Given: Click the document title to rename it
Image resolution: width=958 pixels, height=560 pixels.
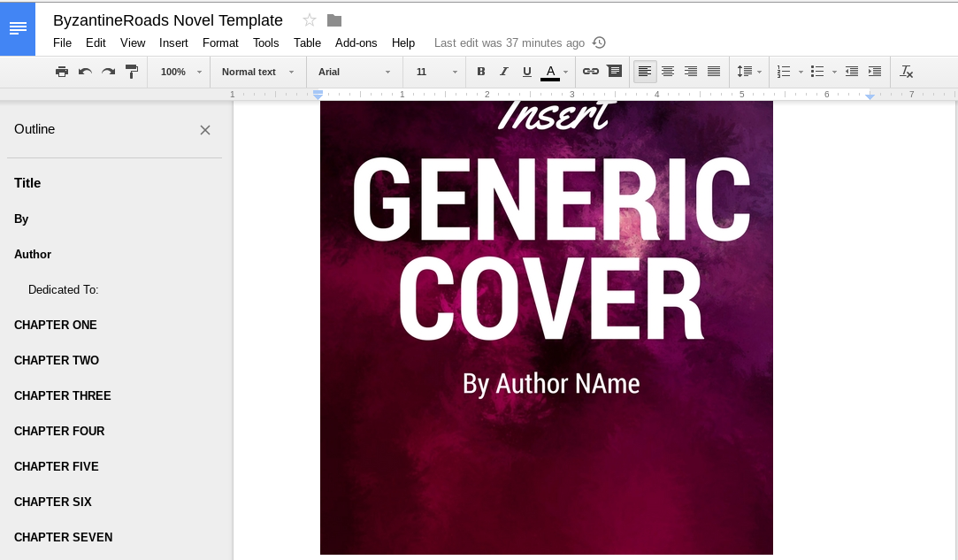Looking at the screenshot, I should [x=168, y=20].
